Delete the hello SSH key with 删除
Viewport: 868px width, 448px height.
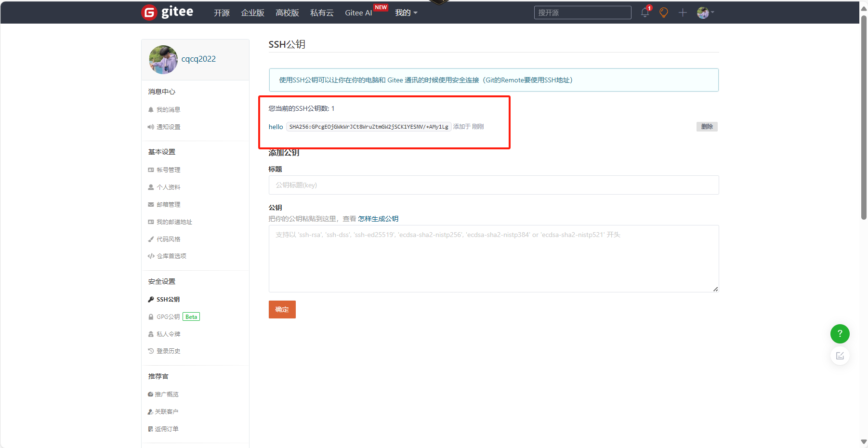click(707, 127)
